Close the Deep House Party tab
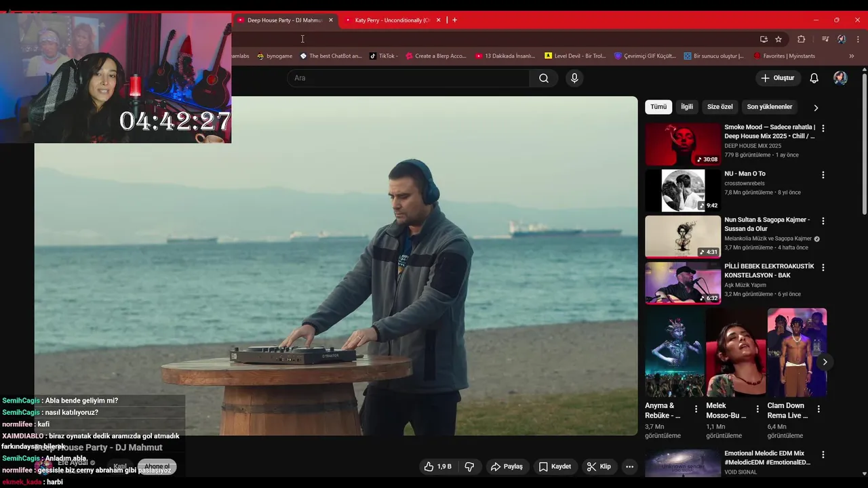The image size is (868, 488). 331,20
